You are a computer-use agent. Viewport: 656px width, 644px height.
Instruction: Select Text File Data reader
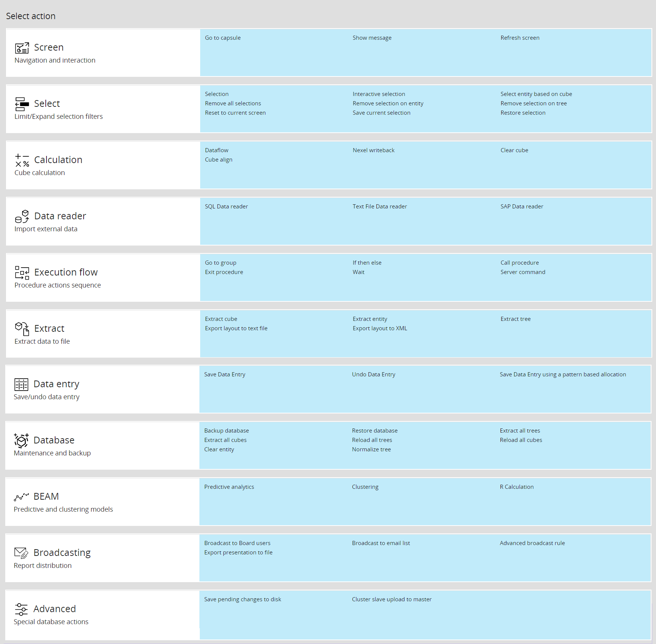point(379,207)
